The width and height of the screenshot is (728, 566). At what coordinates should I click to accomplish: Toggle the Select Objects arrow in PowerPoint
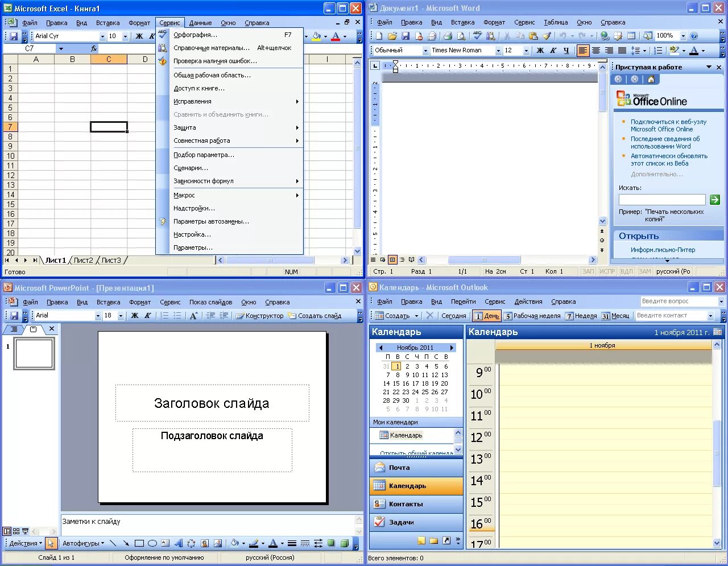[x=51, y=543]
